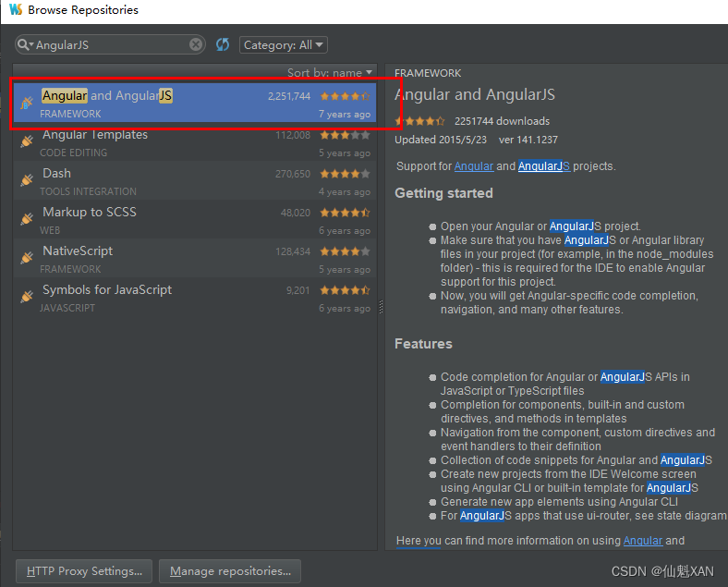Select the Symbols for JavaScript plugin
728x587 pixels.
pyautogui.click(x=195, y=298)
